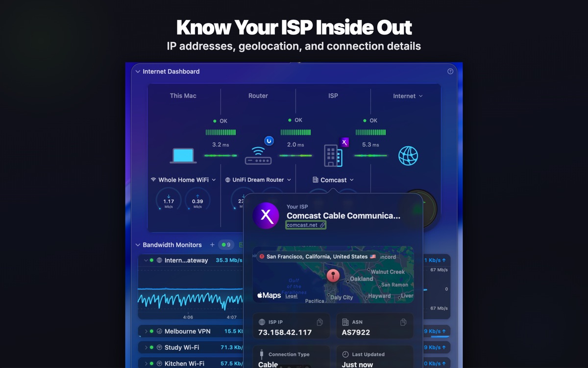The width and height of the screenshot is (588, 368).
Task: Click the globe icon on the Internet gateway row
Action: point(159,260)
